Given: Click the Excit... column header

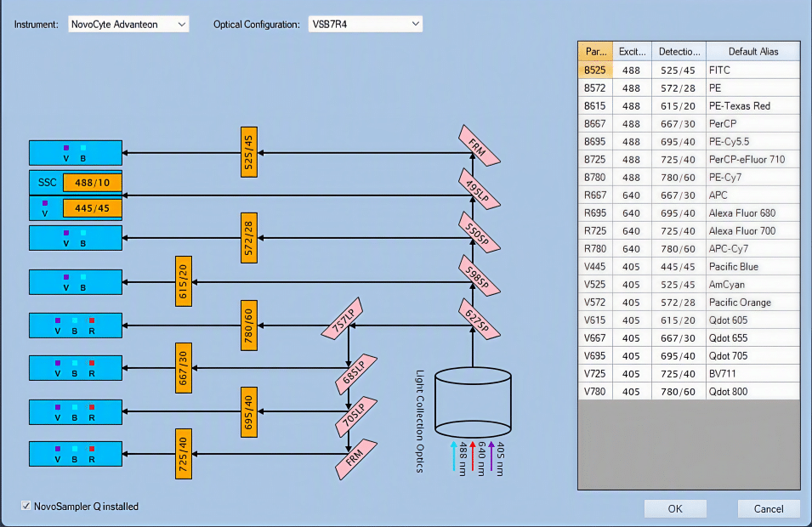Looking at the screenshot, I should click(x=633, y=51).
